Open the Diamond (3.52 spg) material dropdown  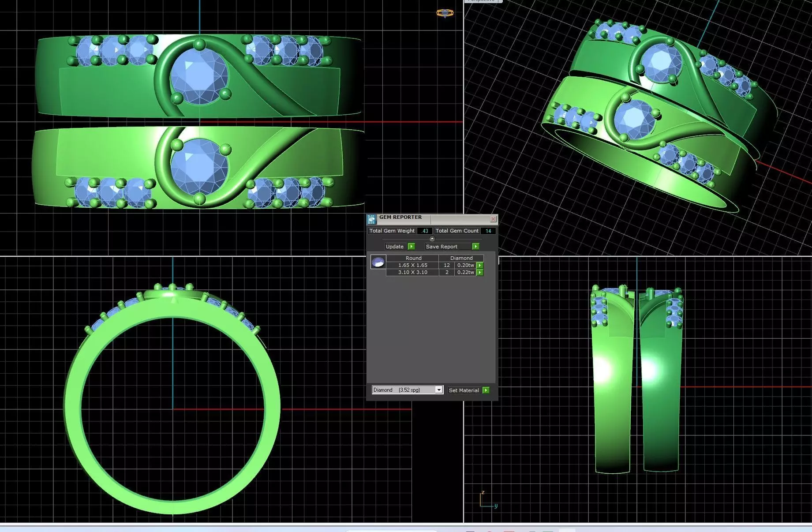(408, 390)
